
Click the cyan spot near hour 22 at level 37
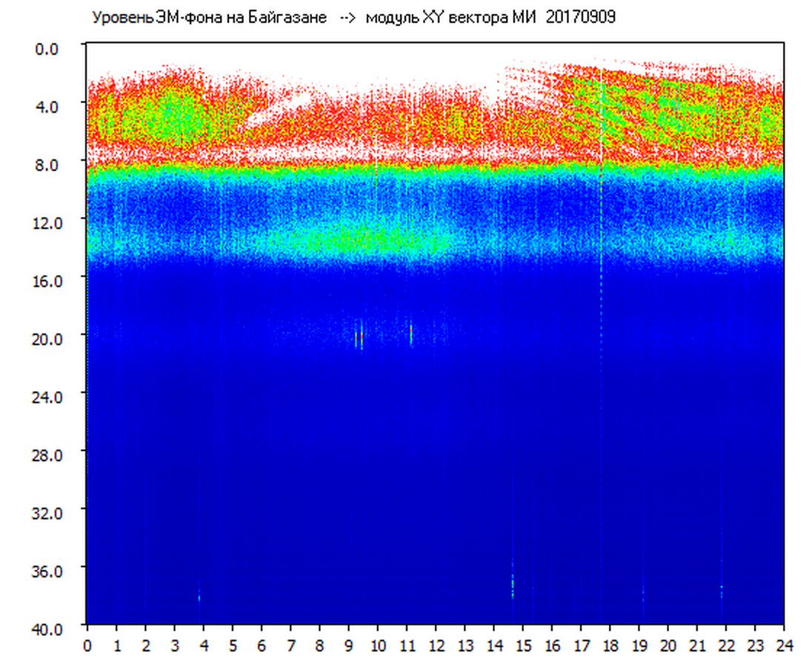[721, 590]
